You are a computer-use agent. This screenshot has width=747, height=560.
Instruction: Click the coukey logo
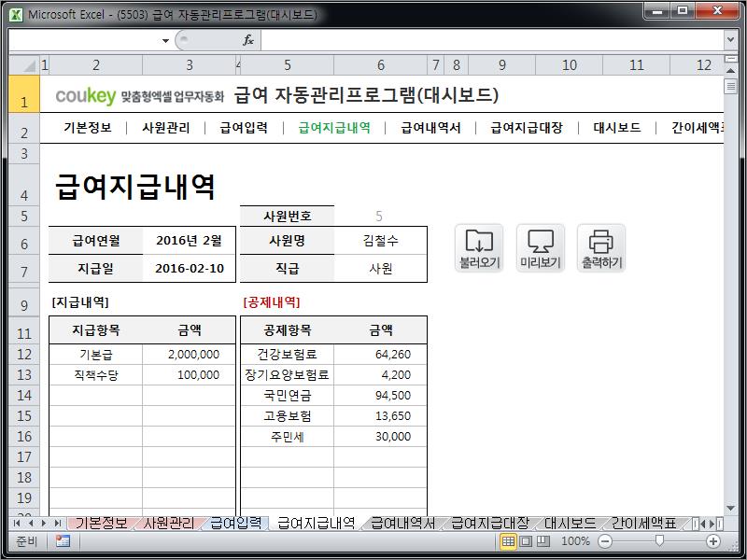[x=86, y=96]
